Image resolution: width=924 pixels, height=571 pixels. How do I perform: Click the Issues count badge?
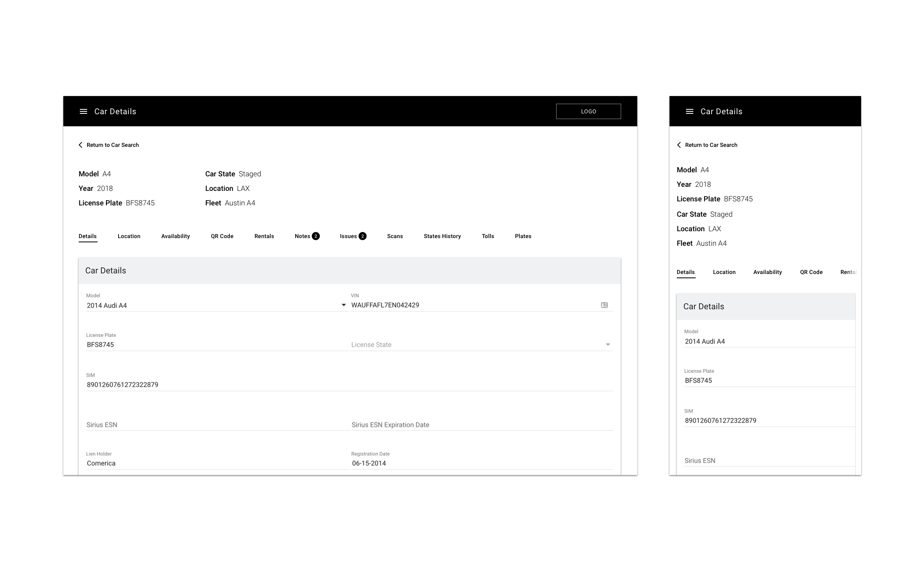pos(363,236)
